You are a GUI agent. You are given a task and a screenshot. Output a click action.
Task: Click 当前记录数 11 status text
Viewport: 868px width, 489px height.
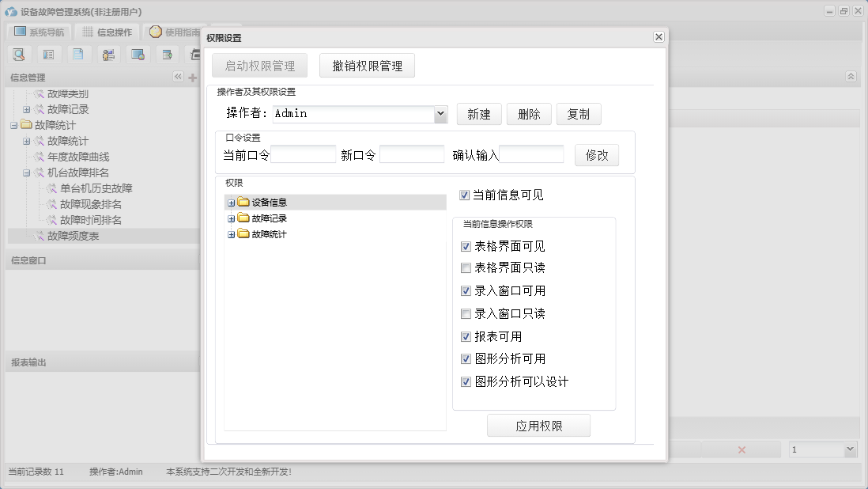[x=36, y=472]
